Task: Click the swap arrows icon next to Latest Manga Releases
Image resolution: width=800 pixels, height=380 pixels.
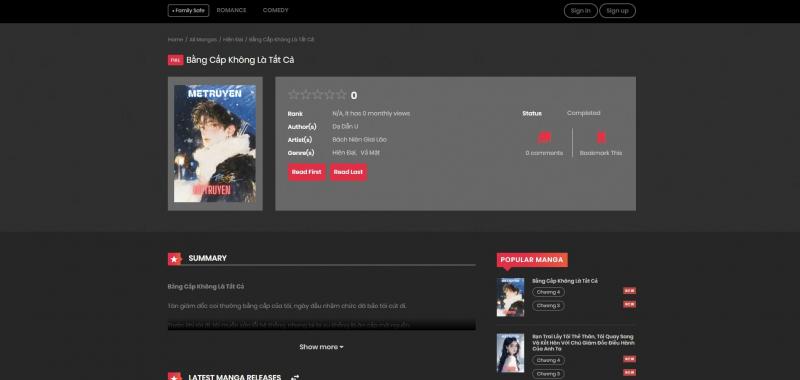Action: tap(295, 377)
